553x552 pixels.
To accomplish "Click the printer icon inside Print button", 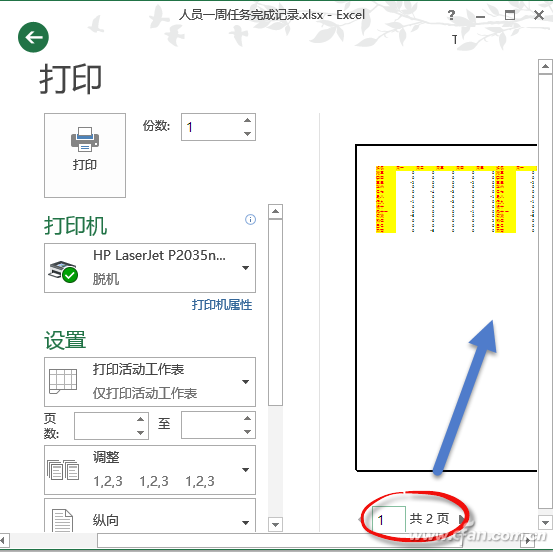I will point(85,139).
